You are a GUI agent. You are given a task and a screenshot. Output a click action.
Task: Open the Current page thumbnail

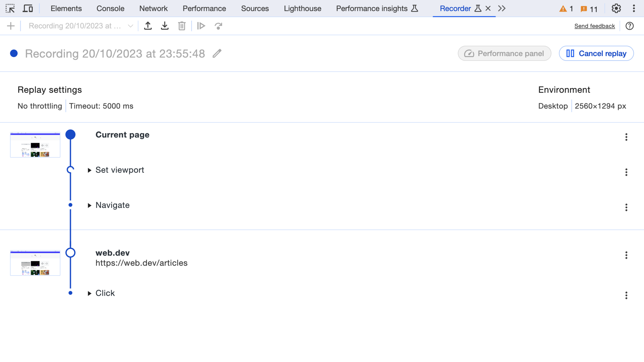click(x=35, y=145)
